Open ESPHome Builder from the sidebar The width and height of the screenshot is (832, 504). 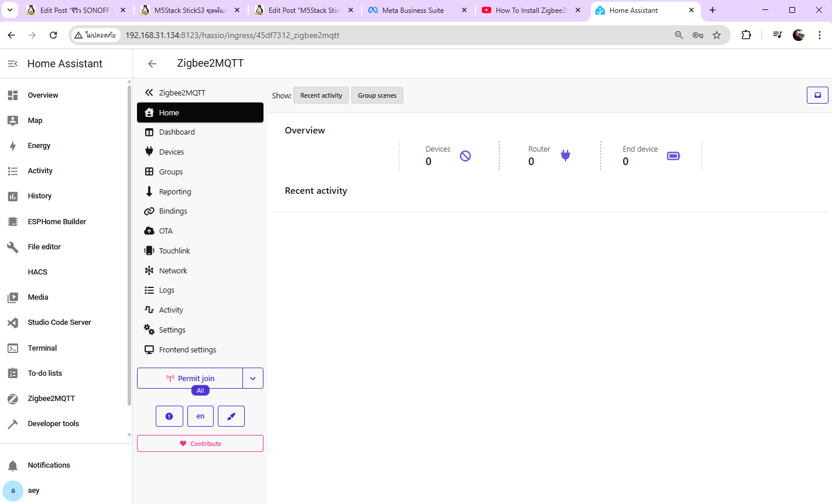(x=57, y=222)
